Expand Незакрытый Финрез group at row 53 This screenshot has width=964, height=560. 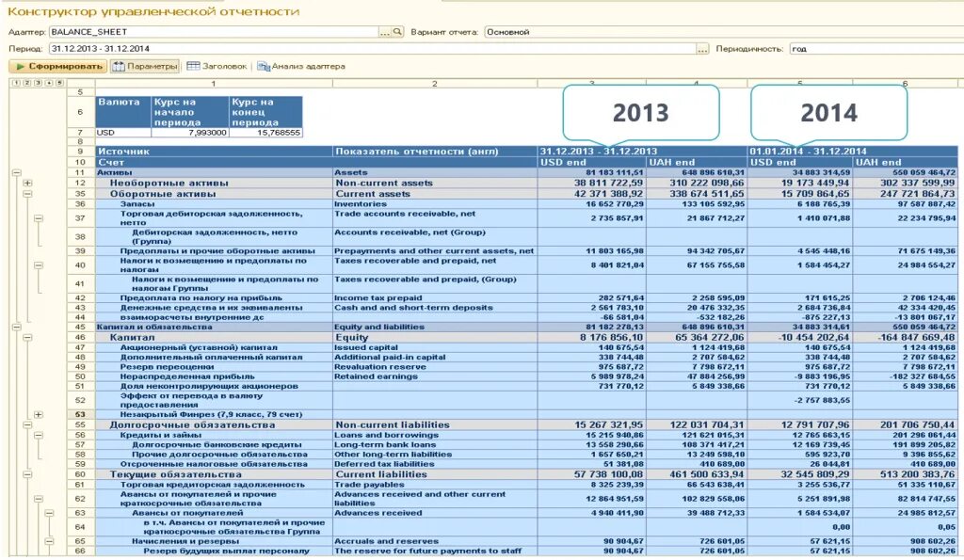[38, 414]
